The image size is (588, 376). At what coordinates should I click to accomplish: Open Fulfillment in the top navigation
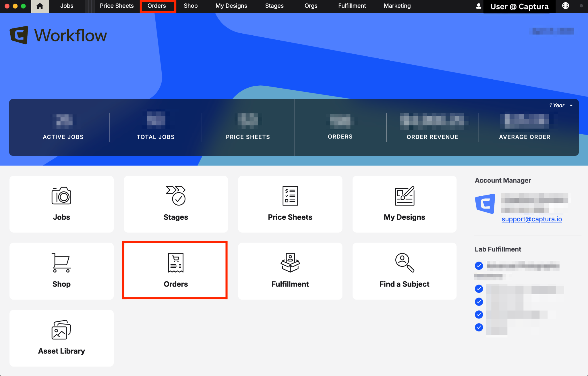pyautogui.click(x=352, y=6)
